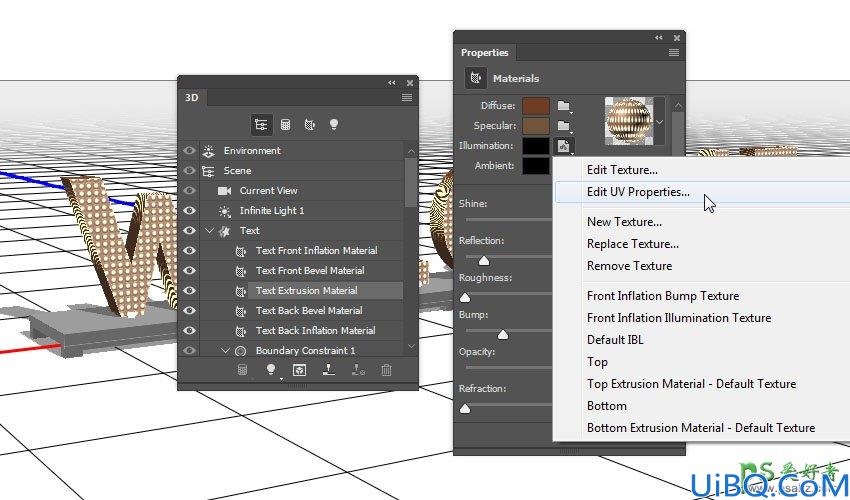
Task: Open the Specular color swatch
Action: coord(536,126)
